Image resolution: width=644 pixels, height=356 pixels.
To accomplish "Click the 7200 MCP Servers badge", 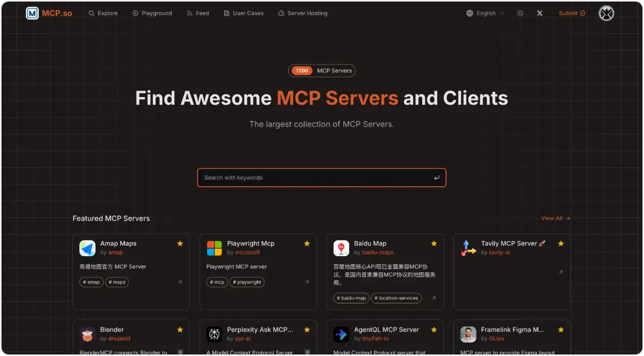I will pos(322,71).
